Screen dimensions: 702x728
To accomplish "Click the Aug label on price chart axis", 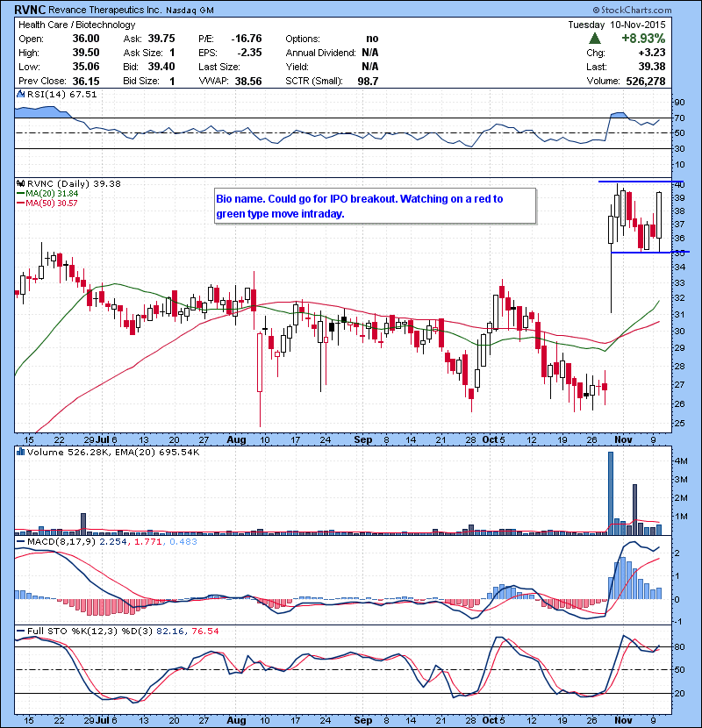I will pyautogui.click(x=236, y=439).
